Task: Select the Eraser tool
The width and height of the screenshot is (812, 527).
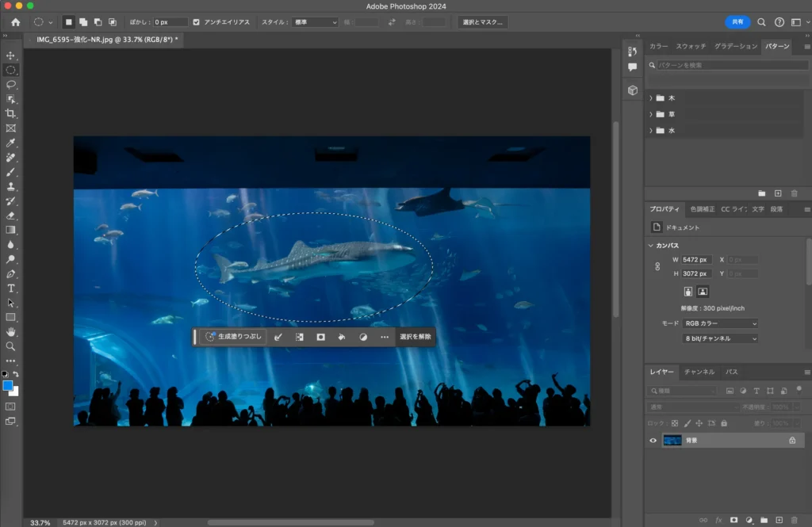Action: click(x=11, y=215)
